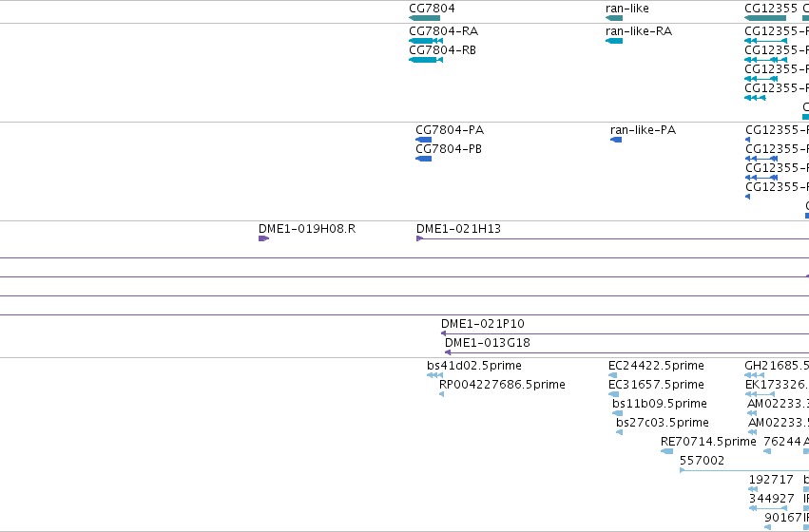
Task: Open the CG7804-RA transcript label
Action: (x=443, y=31)
